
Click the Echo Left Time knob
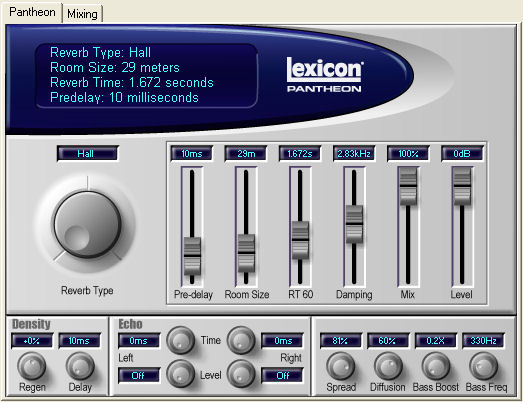click(180, 340)
